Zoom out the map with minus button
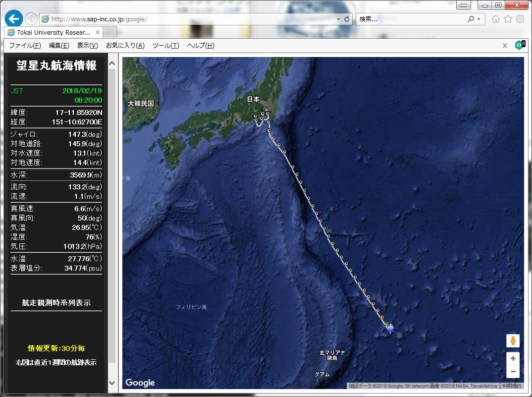This screenshot has width=532, height=397. point(513,372)
